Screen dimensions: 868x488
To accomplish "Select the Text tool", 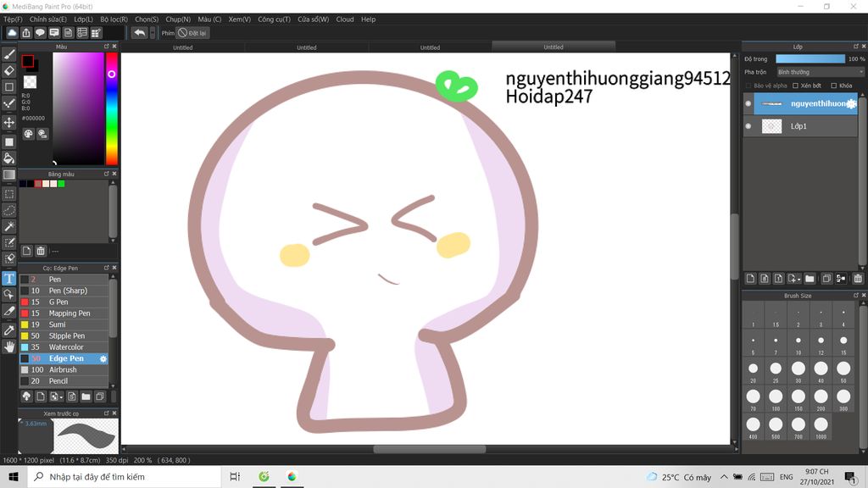I will tap(8, 278).
